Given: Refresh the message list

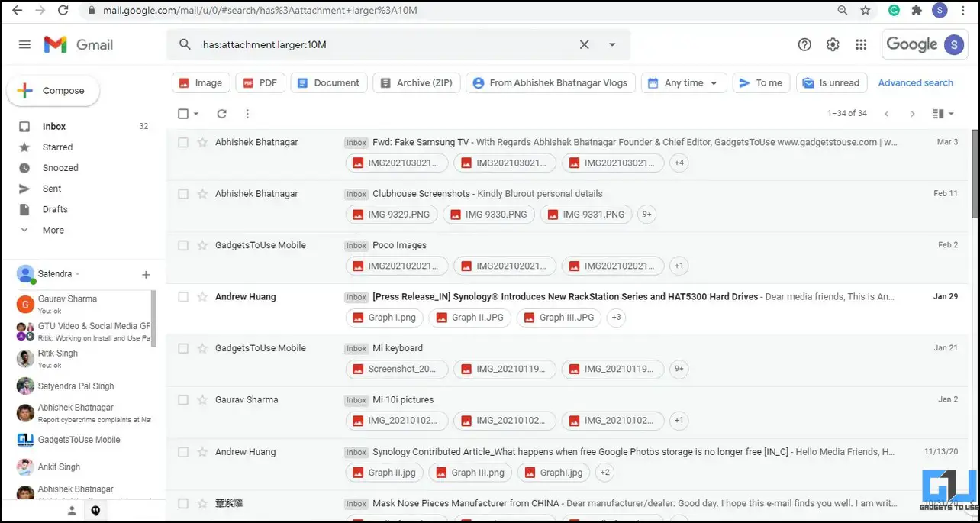Looking at the screenshot, I should pos(221,114).
